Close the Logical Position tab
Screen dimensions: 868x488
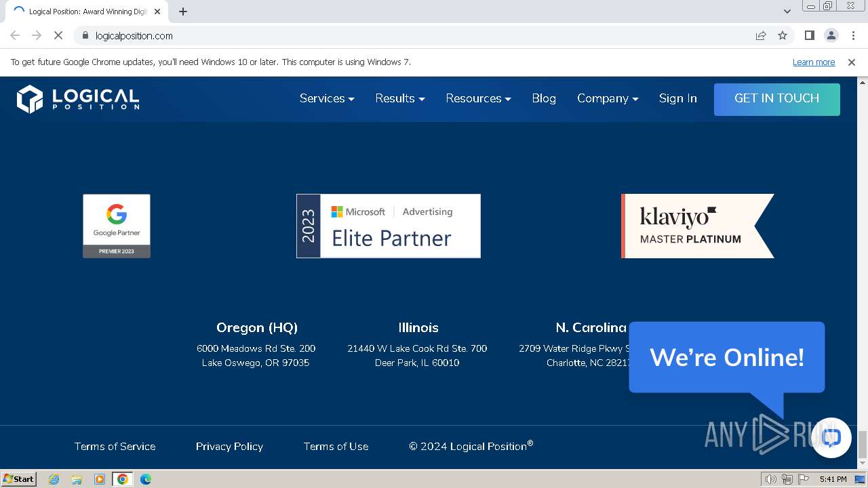point(157,12)
